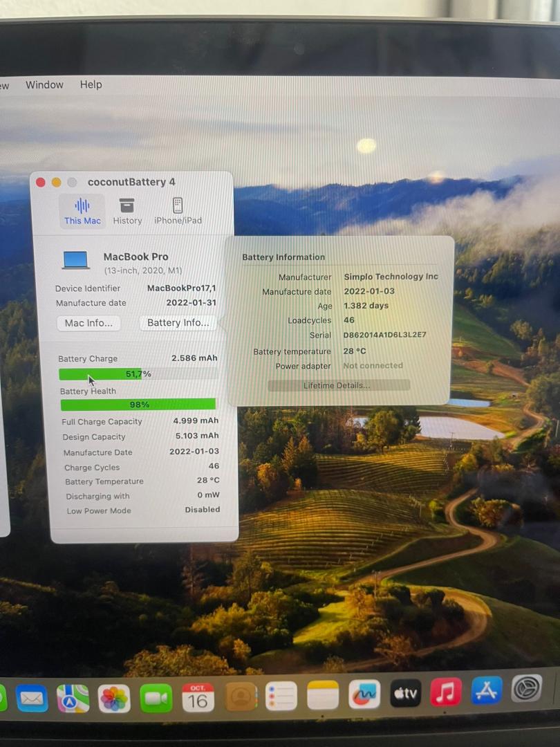
Task: Click the Battery Info... button
Action: pos(178,323)
